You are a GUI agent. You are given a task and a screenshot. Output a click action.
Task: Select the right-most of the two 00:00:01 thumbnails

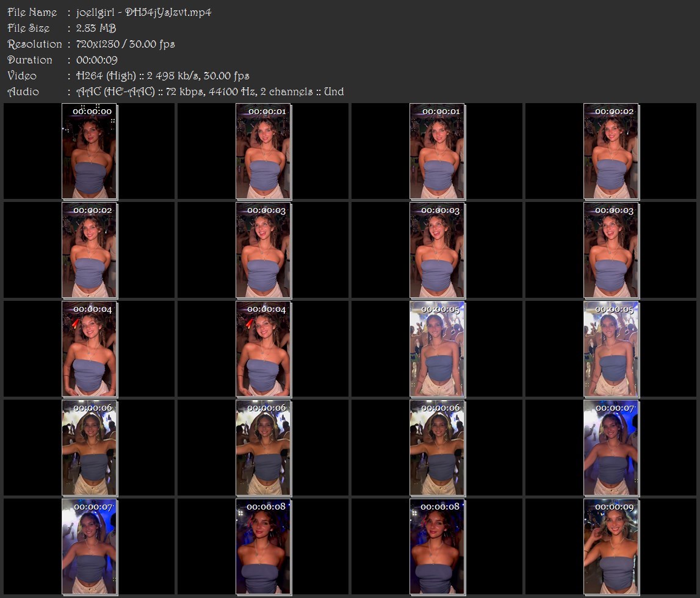tap(438, 151)
